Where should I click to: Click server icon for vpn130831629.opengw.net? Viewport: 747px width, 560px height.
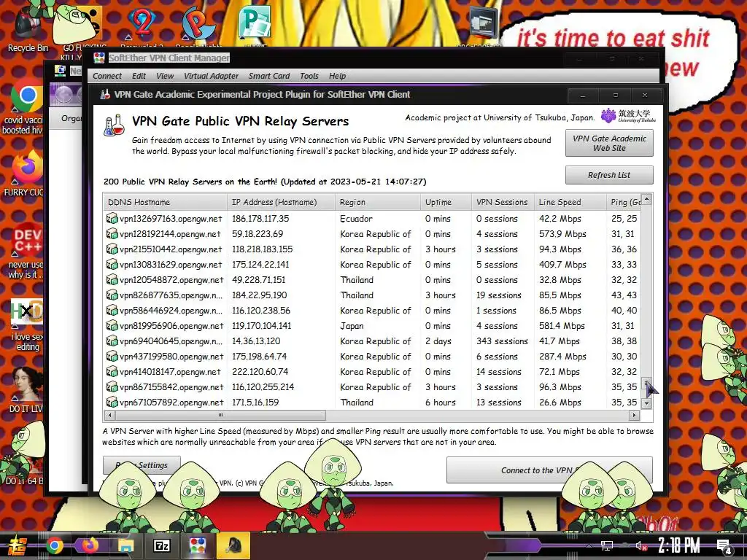pyautogui.click(x=112, y=264)
